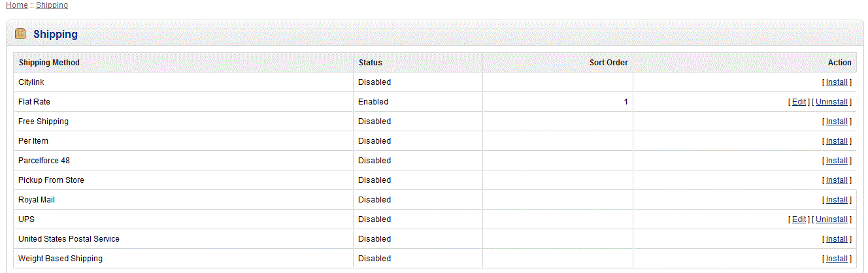
Task: Click the Shipping page heading title
Action: (56, 35)
